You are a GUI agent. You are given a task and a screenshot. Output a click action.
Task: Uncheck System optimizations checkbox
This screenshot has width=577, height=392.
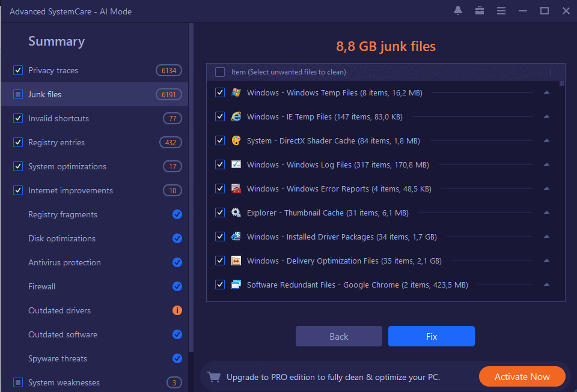coord(18,166)
